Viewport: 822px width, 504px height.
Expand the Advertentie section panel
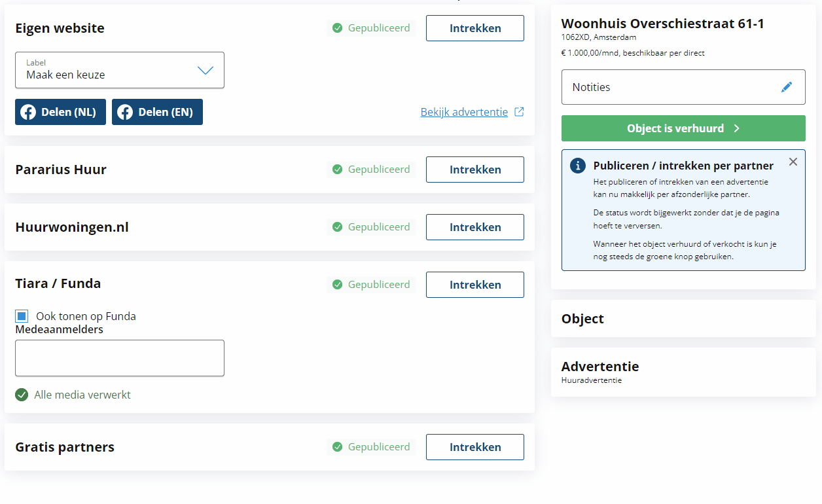pyautogui.click(x=683, y=372)
